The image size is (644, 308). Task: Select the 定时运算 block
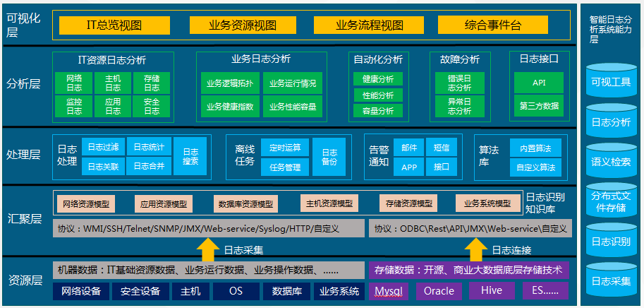click(285, 147)
